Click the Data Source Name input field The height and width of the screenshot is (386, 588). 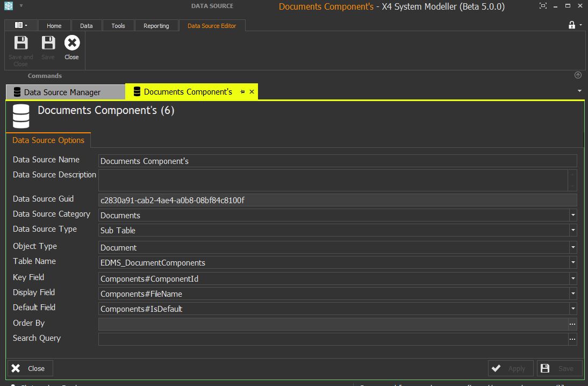[338, 161]
